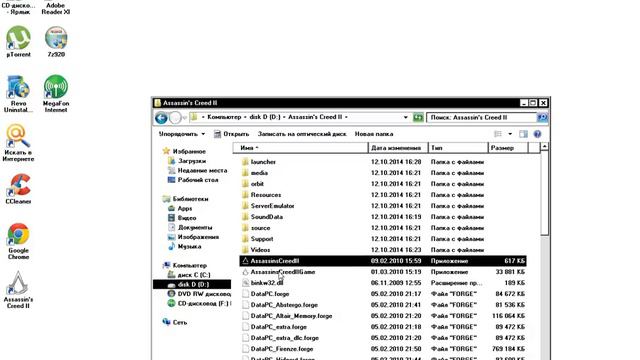The height and width of the screenshot is (360, 640).
Task: Sort by the Имя column header
Action: pyautogui.click(x=300, y=148)
